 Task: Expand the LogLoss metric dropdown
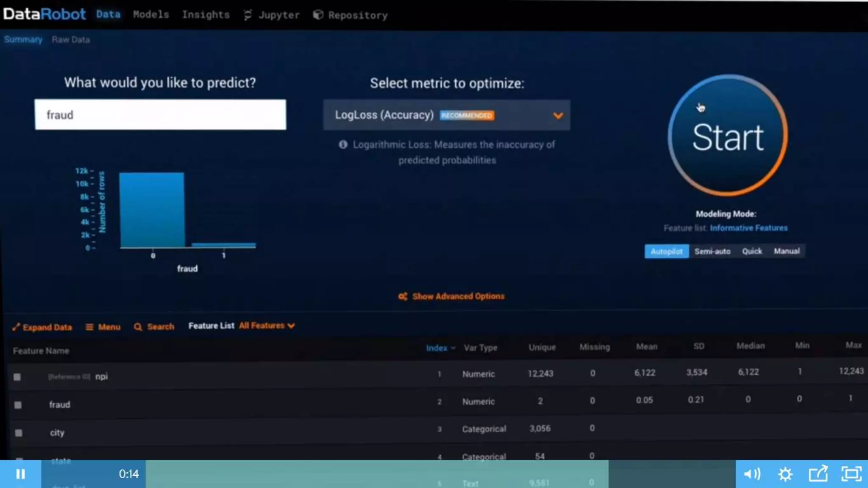(x=558, y=115)
